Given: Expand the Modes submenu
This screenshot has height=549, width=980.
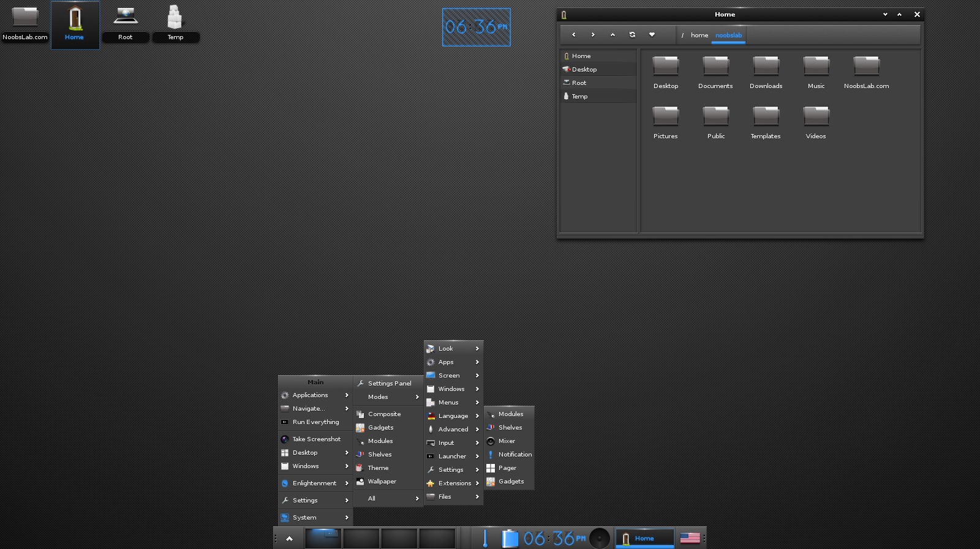Looking at the screenshot, I should click(x=388, y=397).
